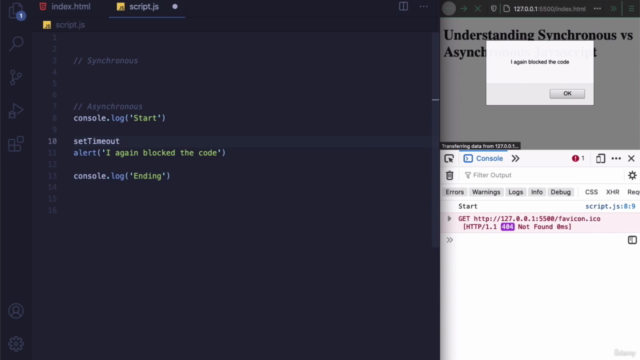This screenshot has width=640, height=360.
Task: Open the Accounts menu icon
Action: 16,311
